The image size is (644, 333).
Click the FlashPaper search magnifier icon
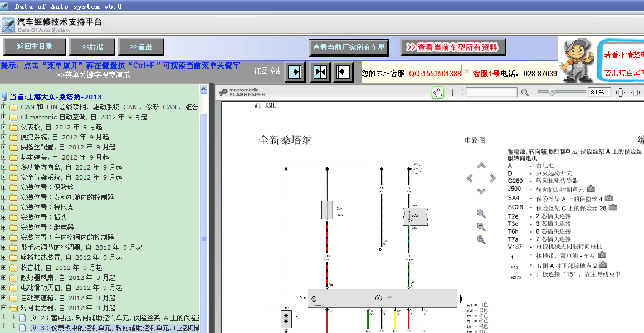525,93
